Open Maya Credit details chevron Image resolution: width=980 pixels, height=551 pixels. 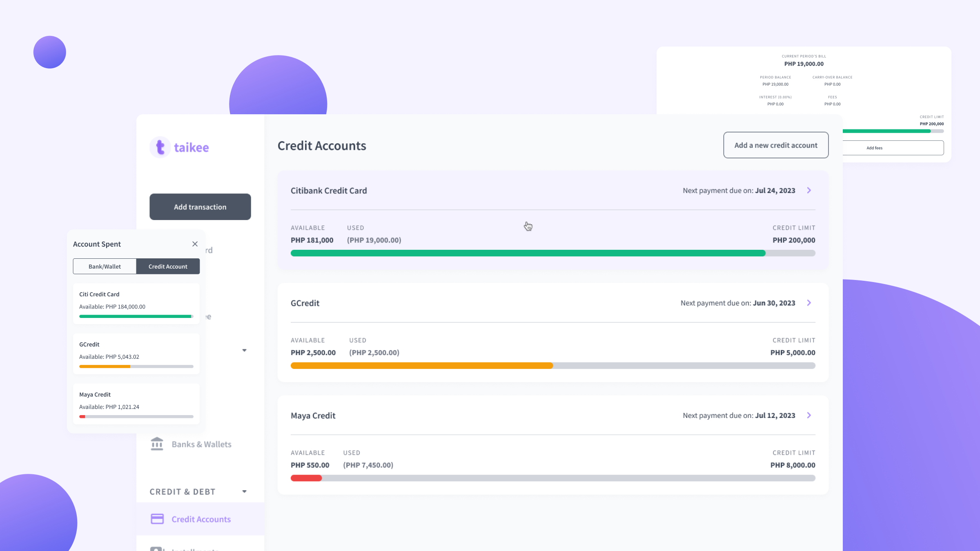pyautogui.click(x=809, y=415)
